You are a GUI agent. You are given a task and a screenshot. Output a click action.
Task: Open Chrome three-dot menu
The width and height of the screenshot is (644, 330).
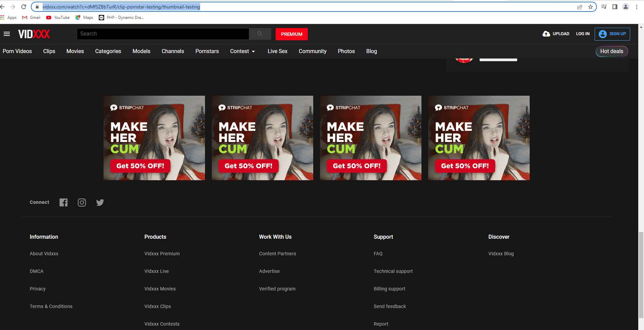click(637, 7)
